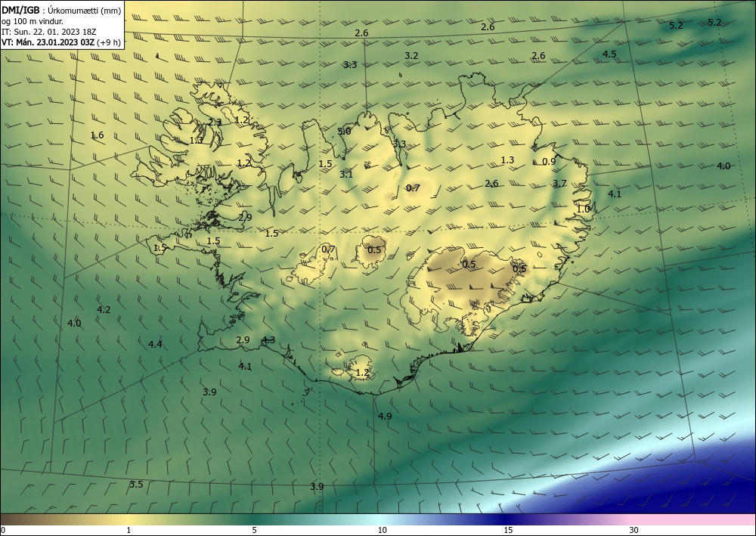The width and height of the screenshot is (756, 536).
Task: Select the 'IT: Sun. 22. 01. 2023 18Z' timestamp
Action: coord(48,32)
